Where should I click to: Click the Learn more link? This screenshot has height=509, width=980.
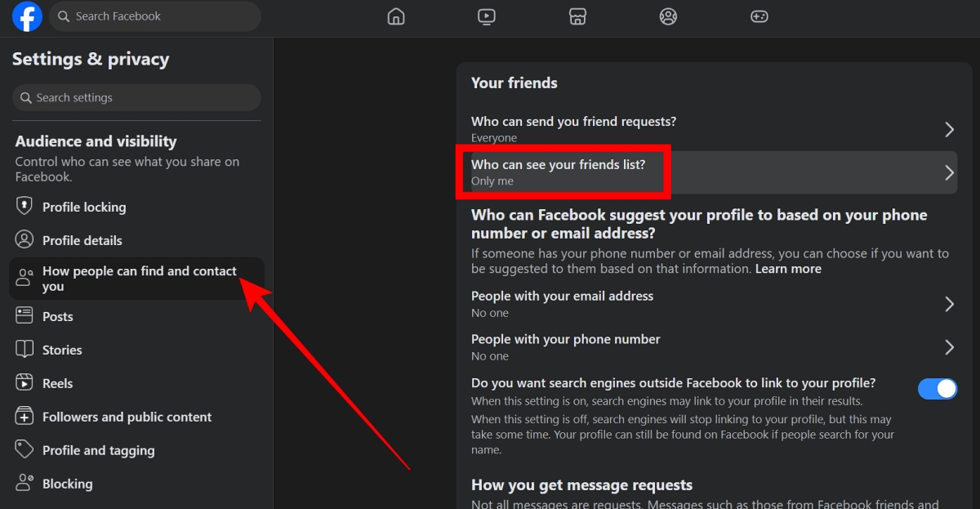tap(788, 269)
